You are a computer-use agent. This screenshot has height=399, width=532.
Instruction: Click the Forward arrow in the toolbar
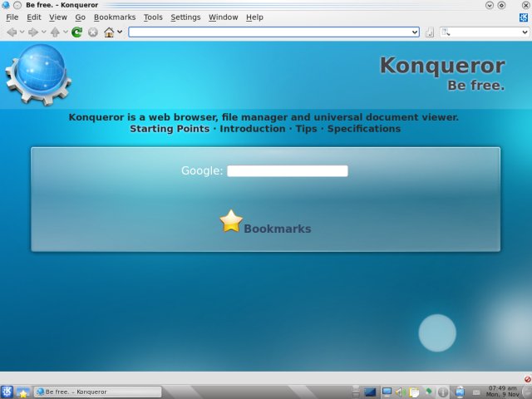click(x=33, y=32)
